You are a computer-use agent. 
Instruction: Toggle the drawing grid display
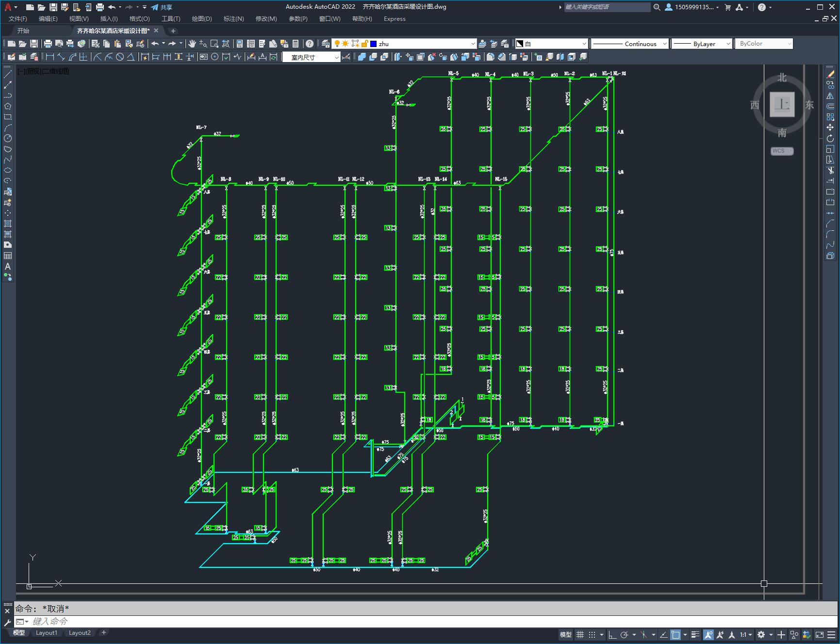(x=580, y=634)
